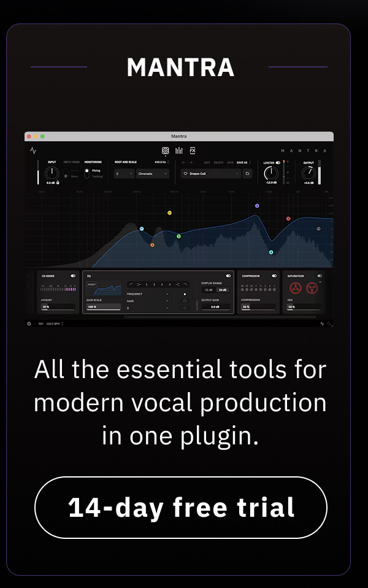This screenshot has height=588, width=368.
Task: Select EQ band 4 tab
Action: tap(170, 285)
